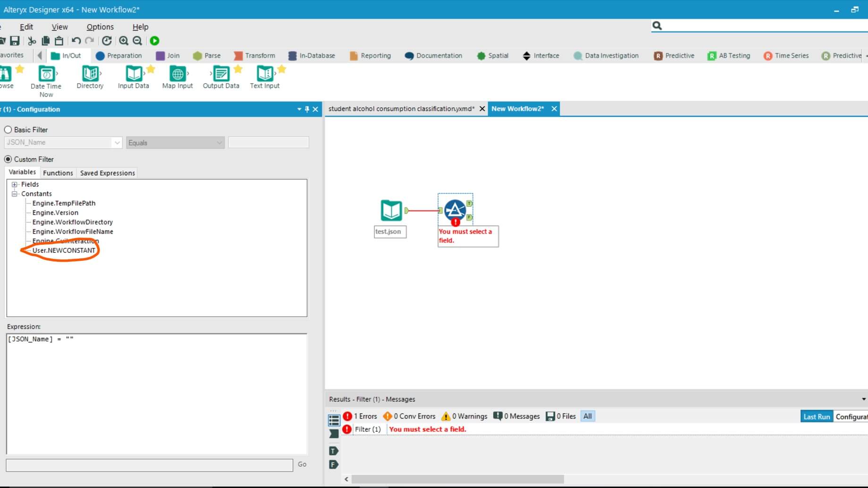Click the refresh toolbar icon

[x=107, y=41]
